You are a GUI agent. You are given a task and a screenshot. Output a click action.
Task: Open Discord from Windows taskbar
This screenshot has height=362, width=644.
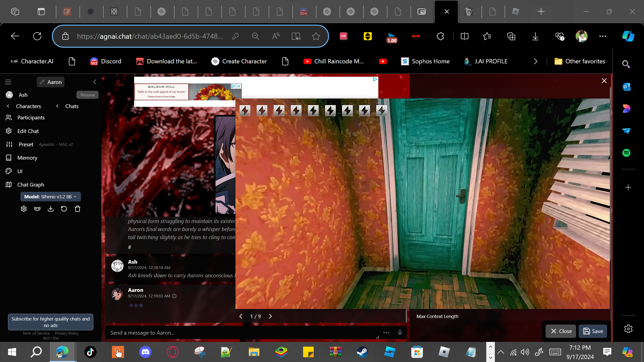[x=145, y=352]
